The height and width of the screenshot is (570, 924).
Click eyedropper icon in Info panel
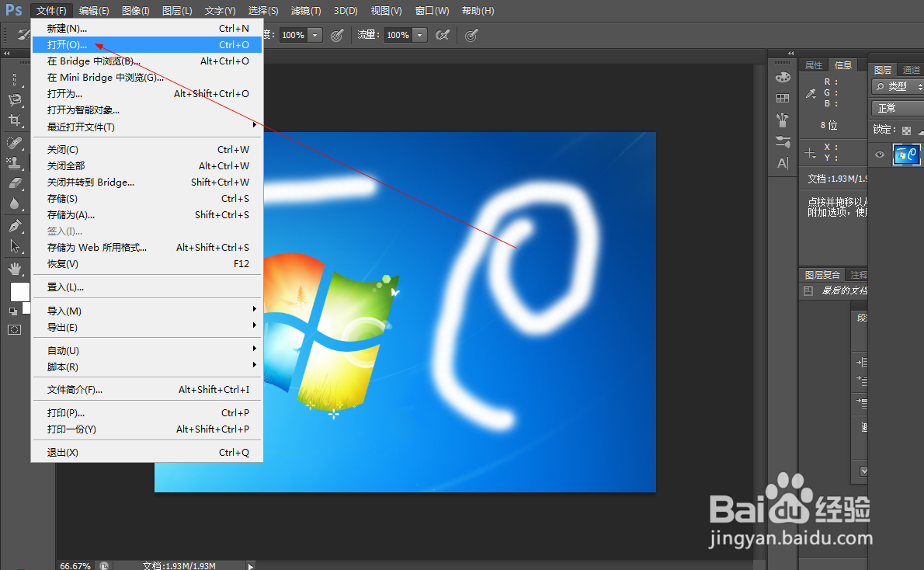coord(811,92)
